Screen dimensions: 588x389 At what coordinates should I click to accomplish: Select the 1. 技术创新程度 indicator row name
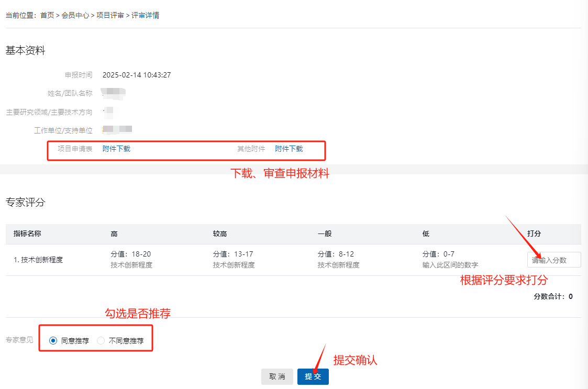click(38, 260)
